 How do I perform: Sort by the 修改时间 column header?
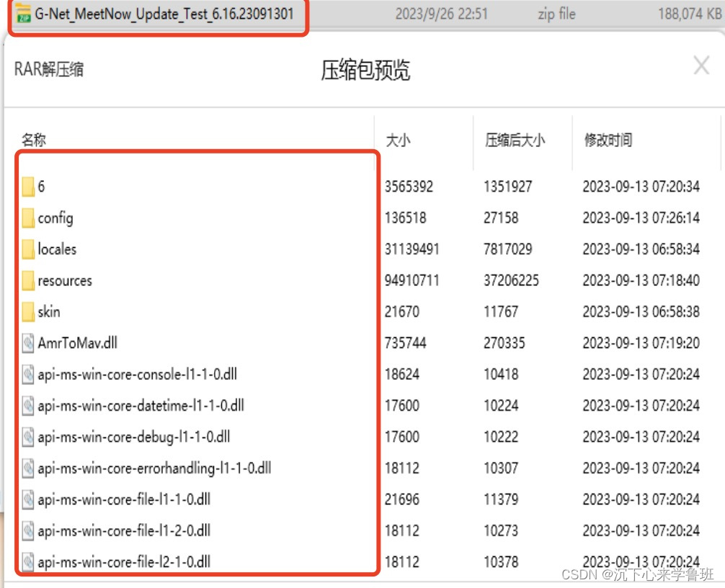(608, 140)
